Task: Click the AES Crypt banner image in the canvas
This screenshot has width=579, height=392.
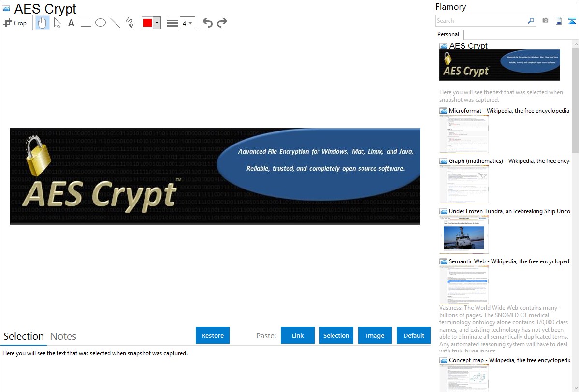Action: 215,176
